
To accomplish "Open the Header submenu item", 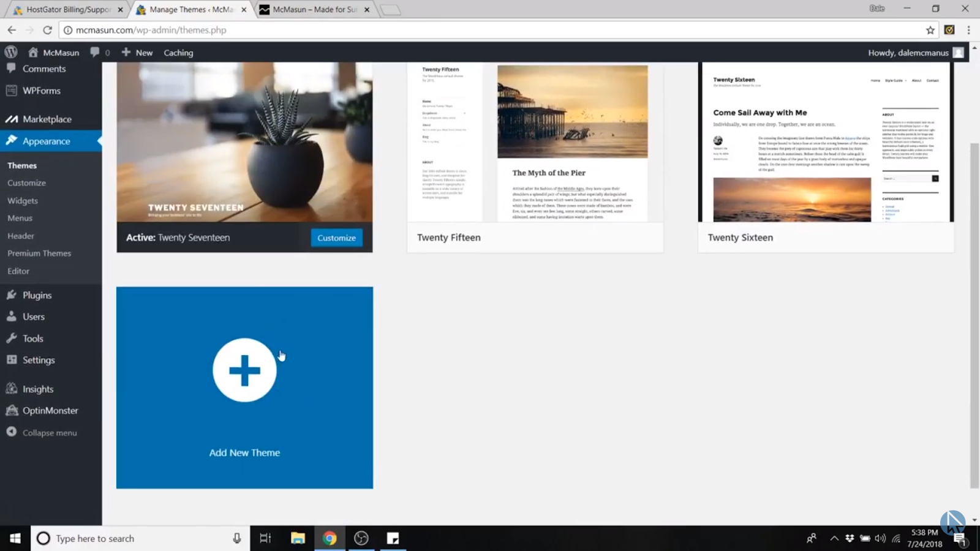I will click(x=21, y=236).
